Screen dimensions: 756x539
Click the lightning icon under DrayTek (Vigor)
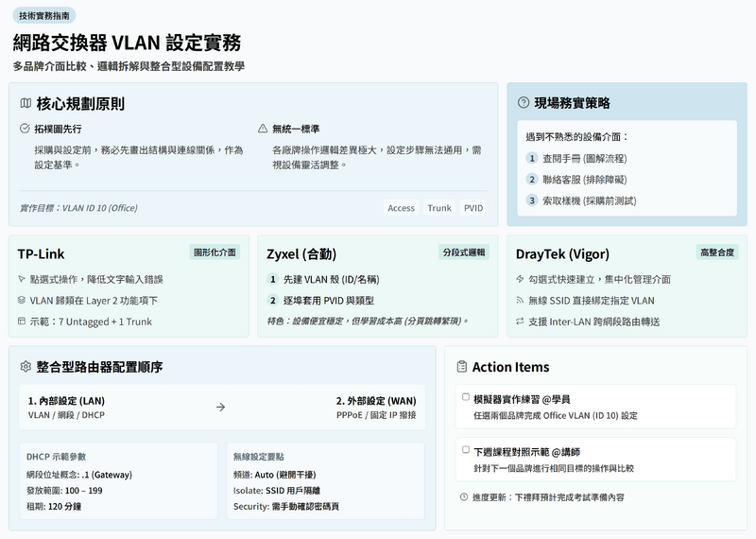[x=521, y=280]
